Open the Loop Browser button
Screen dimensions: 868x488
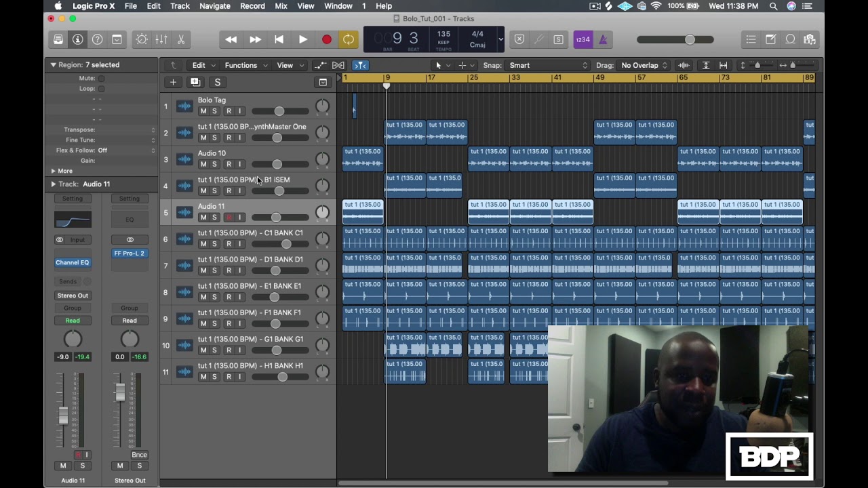pyautogui.click(x=790, y=39)
